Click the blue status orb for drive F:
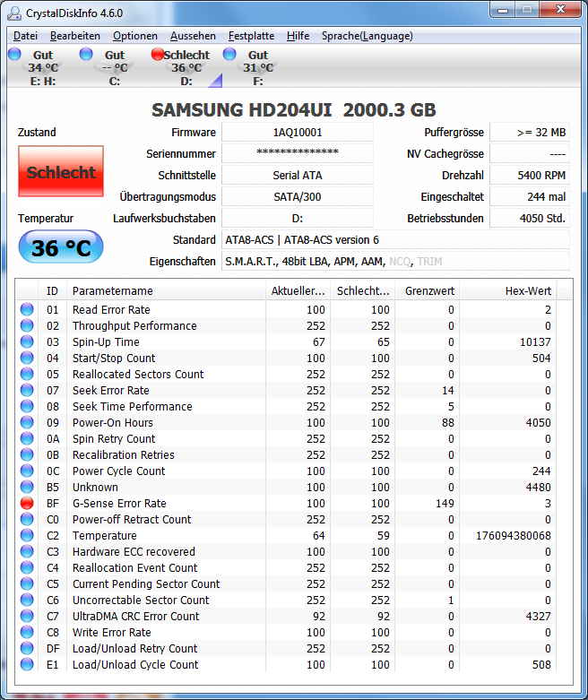 click(x=229, y=54)
